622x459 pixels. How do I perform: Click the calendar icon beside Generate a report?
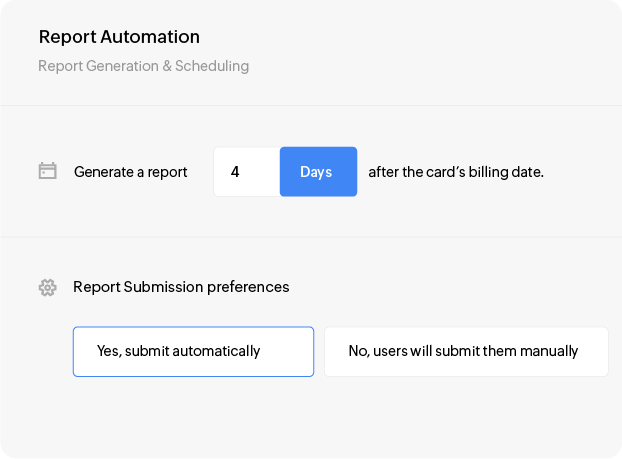click(47, 171)
